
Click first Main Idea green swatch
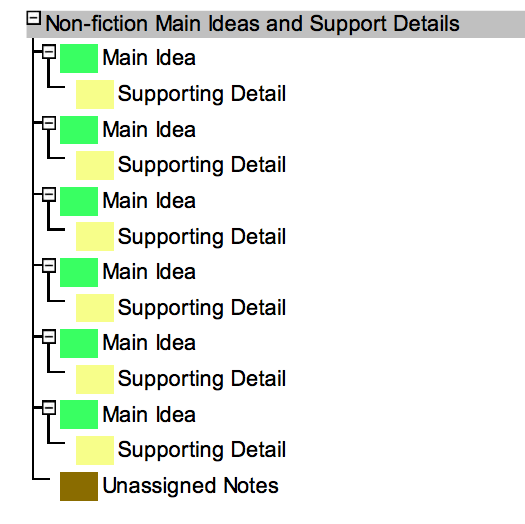coord(79,58)
